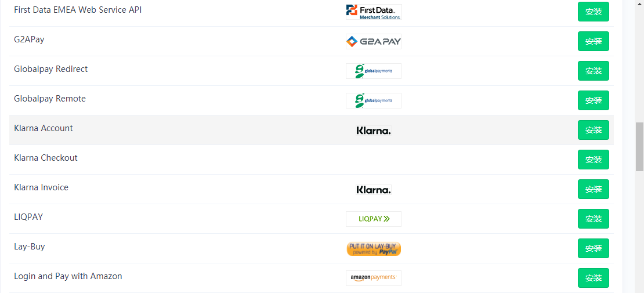Image resolution: width=644 pixels, height=293 pixels.
Task: Install Login and Pay with Amazon
Action: (593, 278)
